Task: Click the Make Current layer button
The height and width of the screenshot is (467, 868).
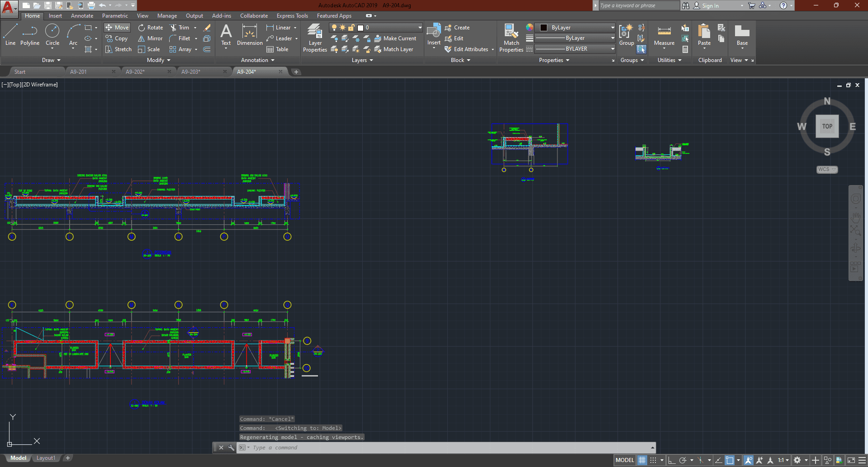Action: click(x=395, y=38)
